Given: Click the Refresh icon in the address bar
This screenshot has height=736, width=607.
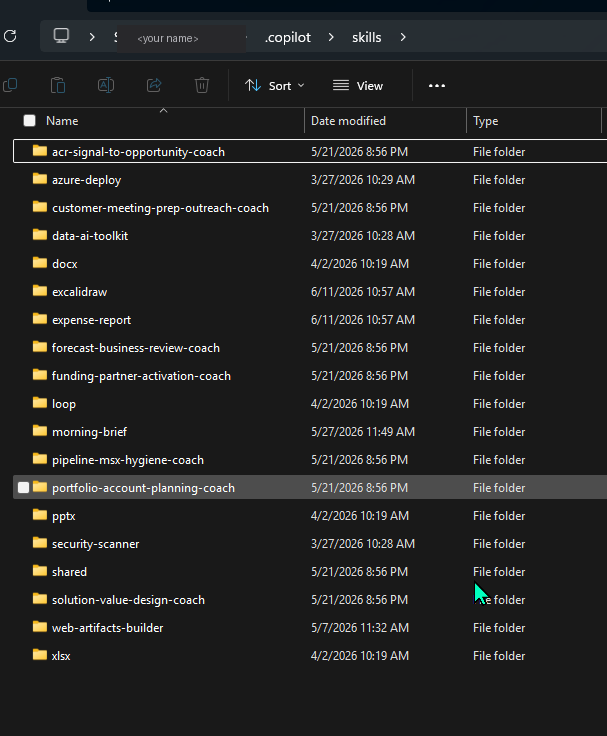Looking at the screenshot, I should coord(10,36).
